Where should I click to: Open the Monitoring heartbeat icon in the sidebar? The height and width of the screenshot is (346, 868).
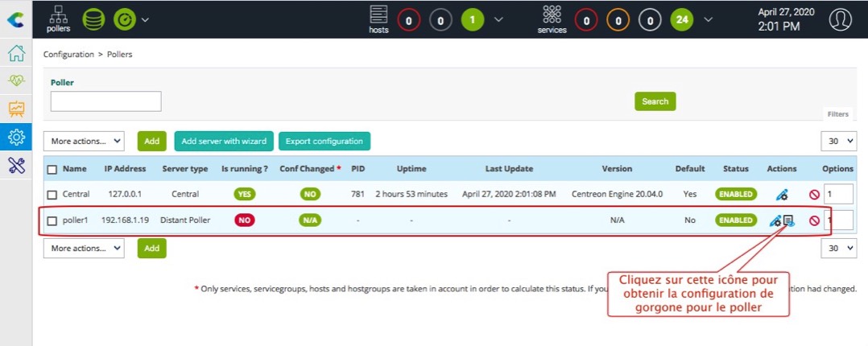16,81
